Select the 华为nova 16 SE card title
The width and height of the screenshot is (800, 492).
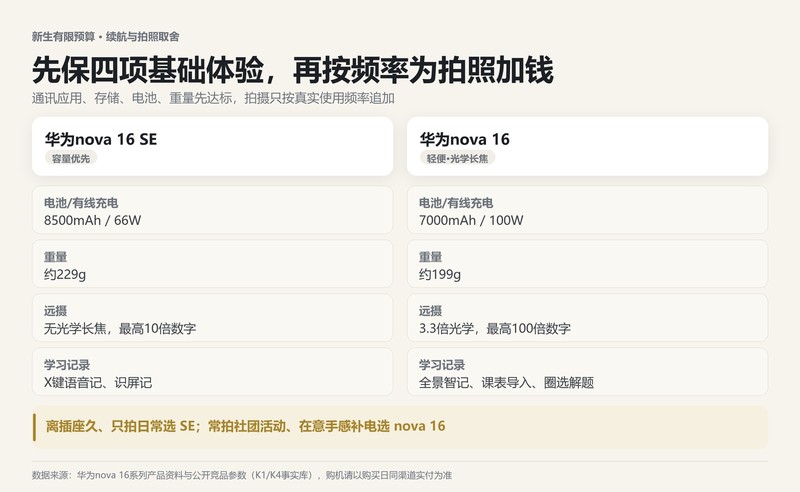click(x=101, y=139)
